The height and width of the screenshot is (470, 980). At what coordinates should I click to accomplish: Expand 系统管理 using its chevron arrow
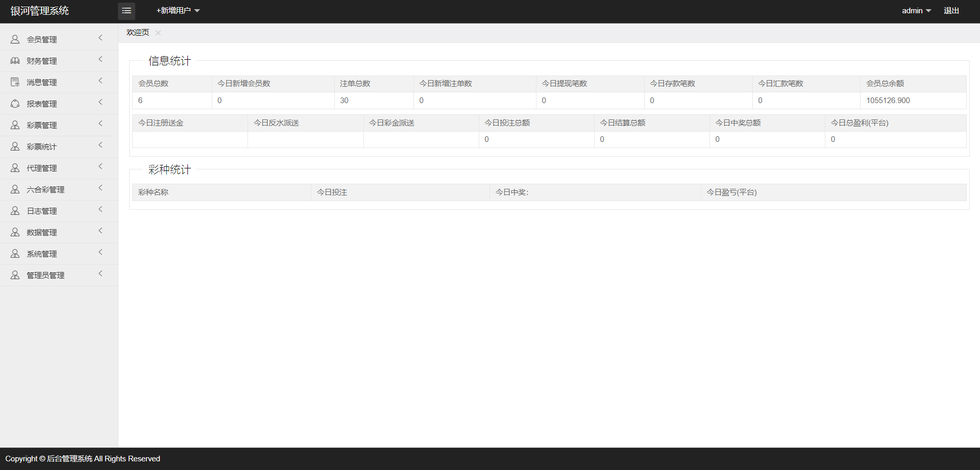click(x=101, y=252)
